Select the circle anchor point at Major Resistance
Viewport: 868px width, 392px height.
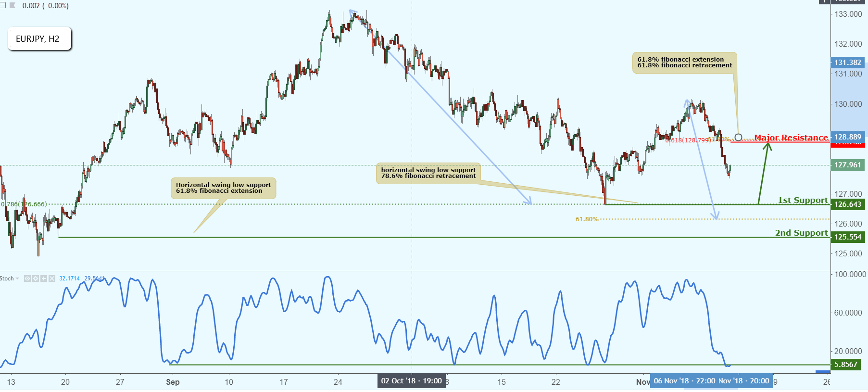pos(738,138)
